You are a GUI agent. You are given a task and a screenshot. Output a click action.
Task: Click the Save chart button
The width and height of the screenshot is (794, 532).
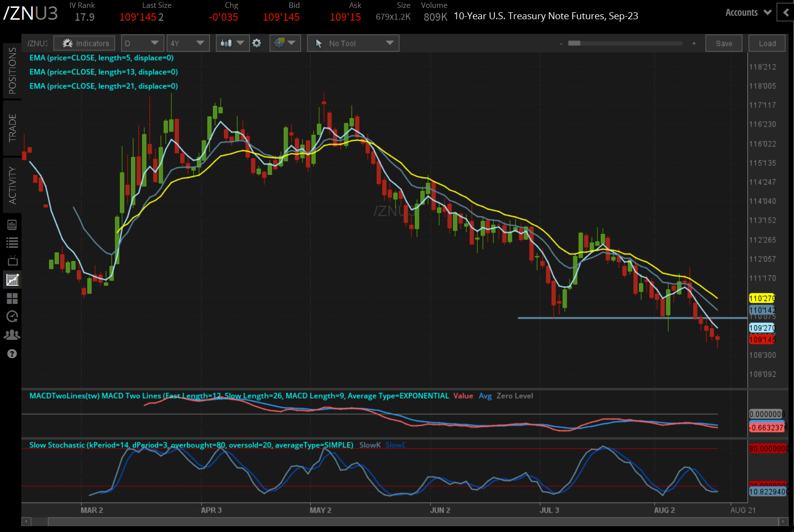coord(724,43)
